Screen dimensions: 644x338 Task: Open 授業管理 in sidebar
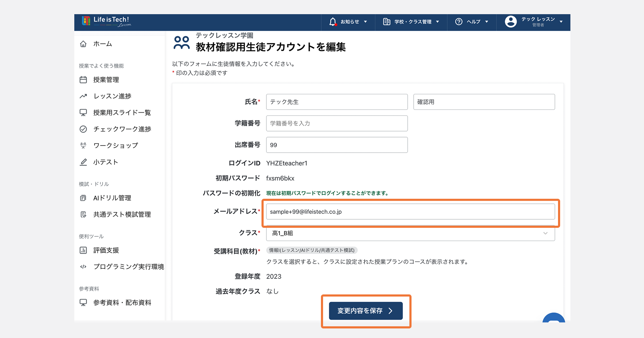click(x=106, y=80)
